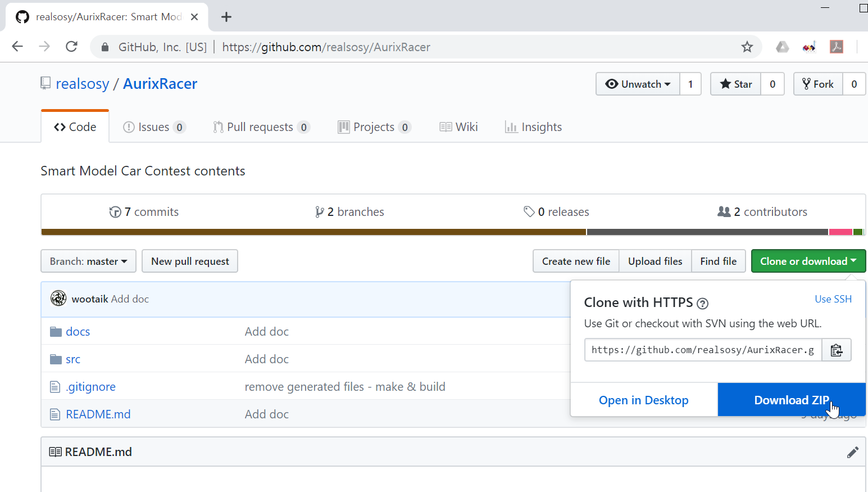Open the Google Drive extension icon
The height and width of the screenshot is (492, 868).
[x=782, y=47]
